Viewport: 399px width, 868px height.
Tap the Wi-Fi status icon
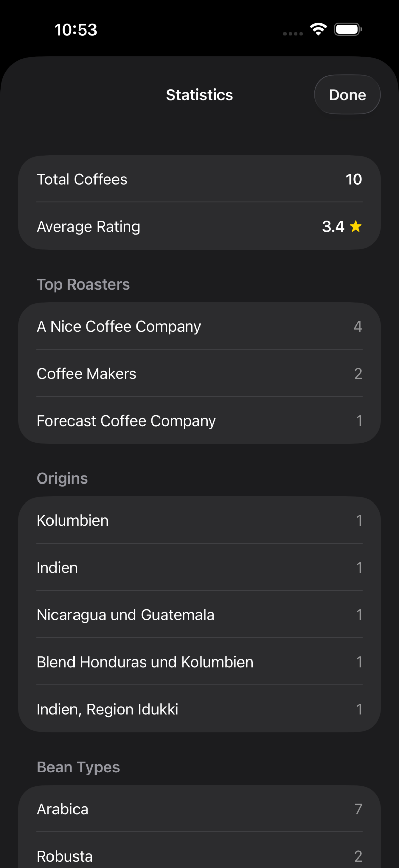(x=318, y=29)
